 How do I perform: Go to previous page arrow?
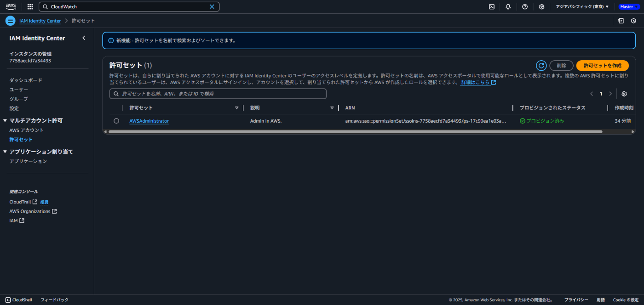click(592, 94)
